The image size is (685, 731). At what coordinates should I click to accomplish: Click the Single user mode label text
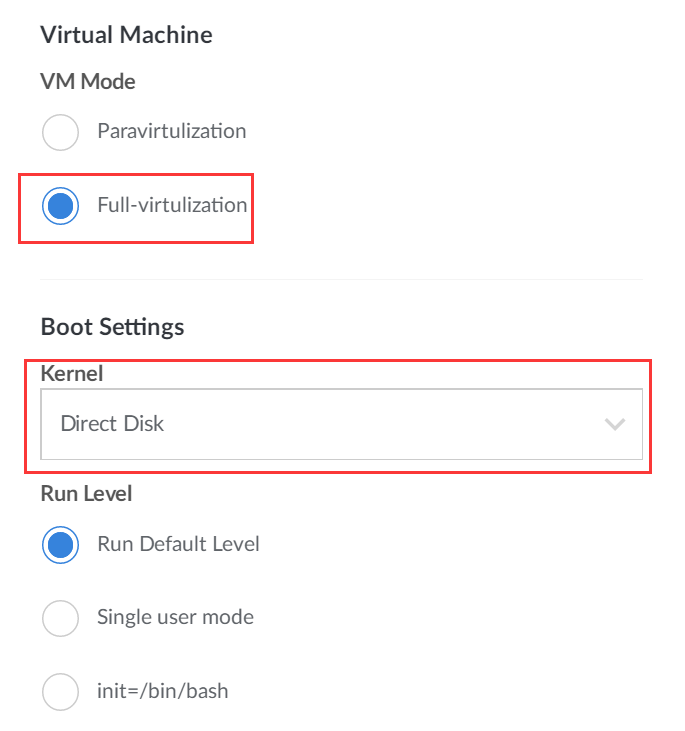point(175,617)
